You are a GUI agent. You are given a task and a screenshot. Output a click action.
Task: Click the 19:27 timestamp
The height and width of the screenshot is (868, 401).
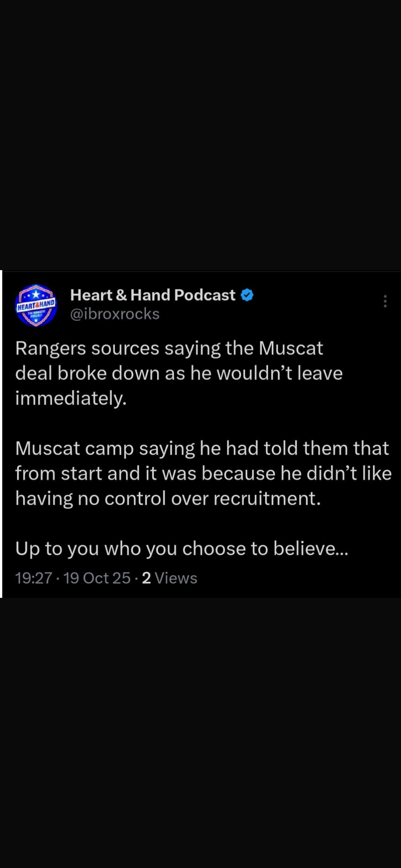[33, 578]
